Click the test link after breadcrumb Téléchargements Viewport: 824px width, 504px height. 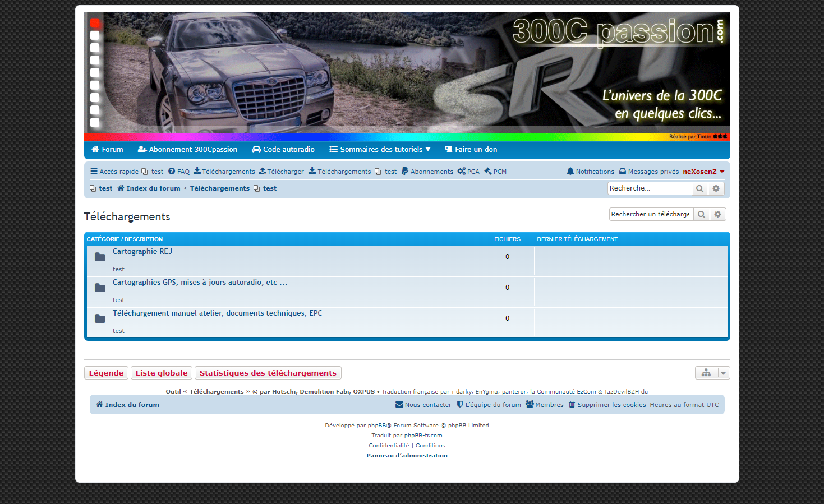coord(265,188)
